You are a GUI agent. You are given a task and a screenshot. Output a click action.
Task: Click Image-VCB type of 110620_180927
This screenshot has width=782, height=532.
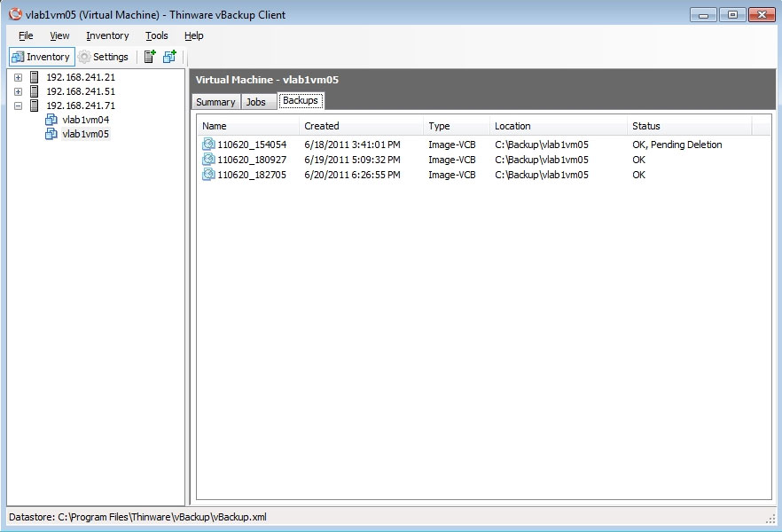tap(452, 160)
